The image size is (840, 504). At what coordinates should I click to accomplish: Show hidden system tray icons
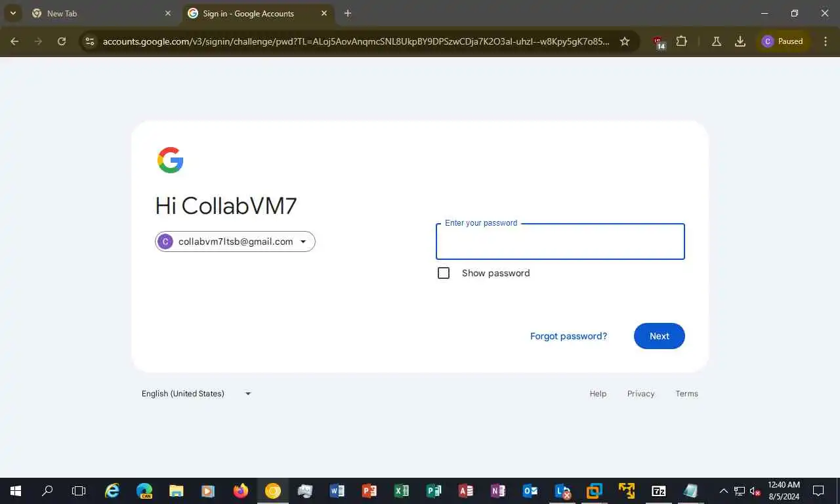(x=724, y=491)
